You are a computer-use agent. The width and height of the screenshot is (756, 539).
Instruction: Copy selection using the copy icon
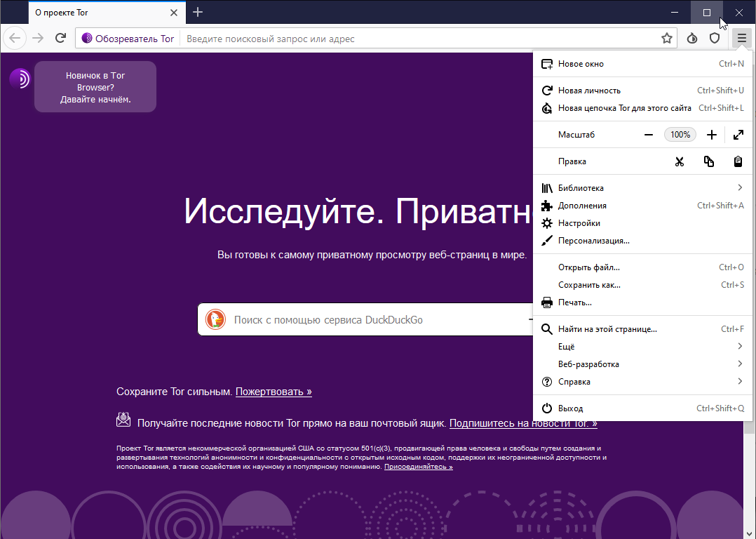click(709, 161)
